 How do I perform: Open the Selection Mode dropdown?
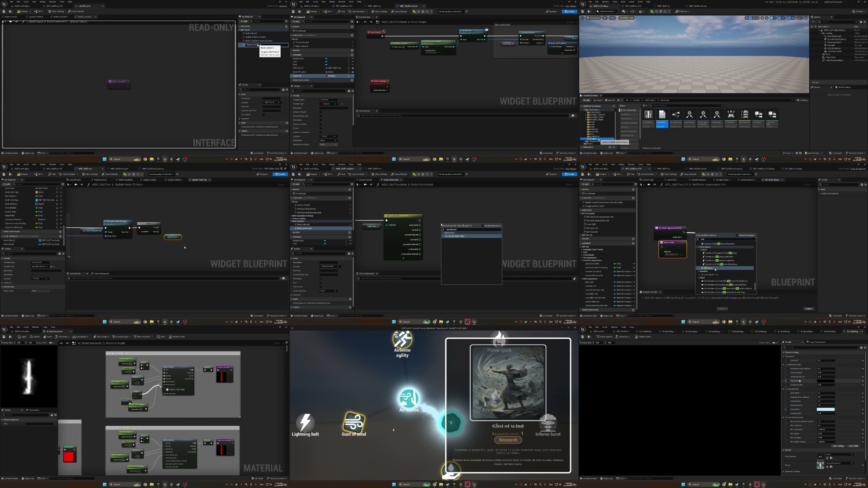(x=606, y=12)
